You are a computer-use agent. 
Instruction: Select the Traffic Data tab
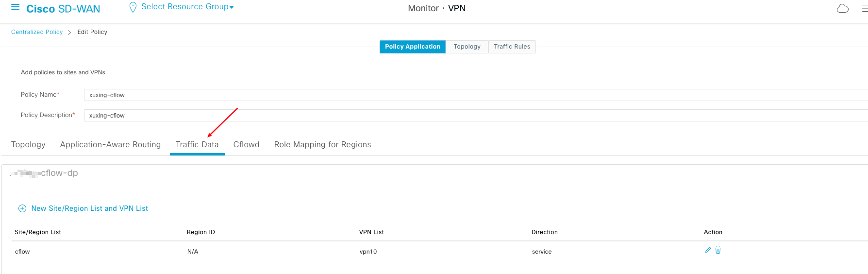pyautogui.click(x=197, y=145)
